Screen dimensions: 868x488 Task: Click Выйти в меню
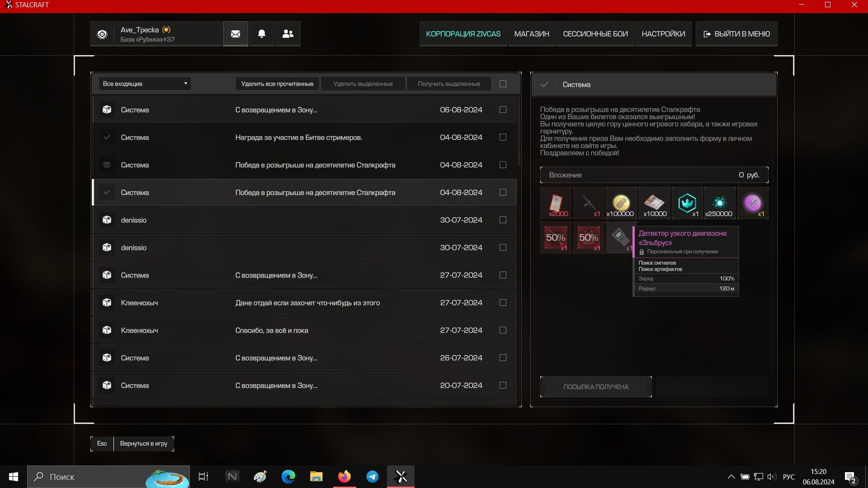click(x=736, y=34)
